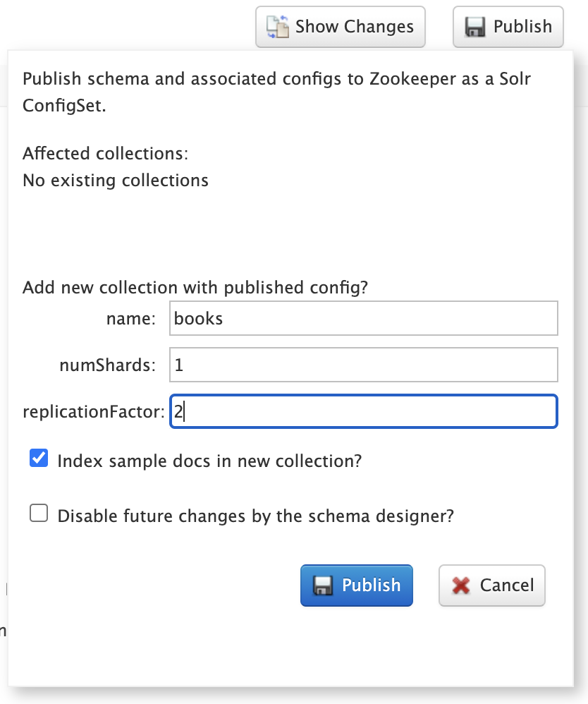588x704 pixels.
Task: Click the floppy disk icon on the blue Publish button
Action: point(324,585)
